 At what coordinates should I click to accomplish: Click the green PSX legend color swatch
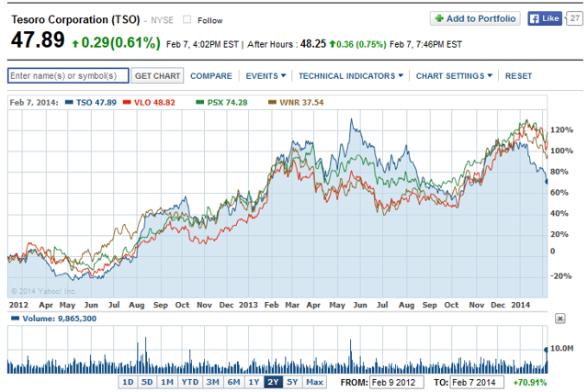tap(200, 102)
